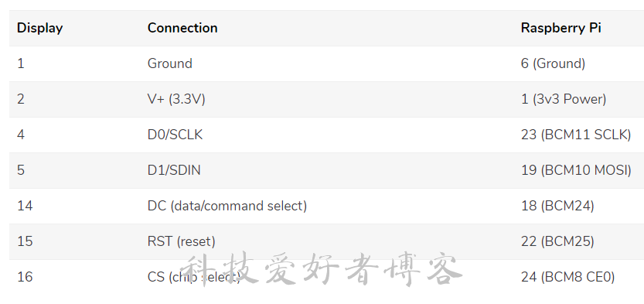This screenshot has width=644, height=304.
Task: Click the Display column header
Action: (x=40, y=28)
